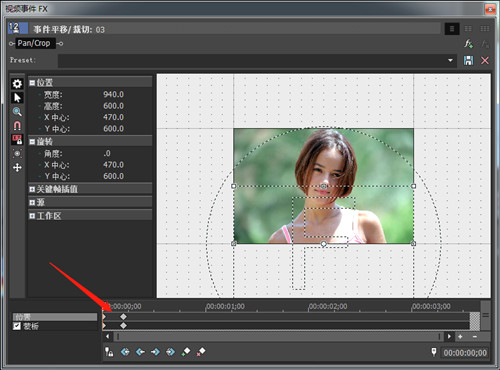
Task: Click top-right corner handle of crop box
Action: pyautogui.click(x=413, y=186)
